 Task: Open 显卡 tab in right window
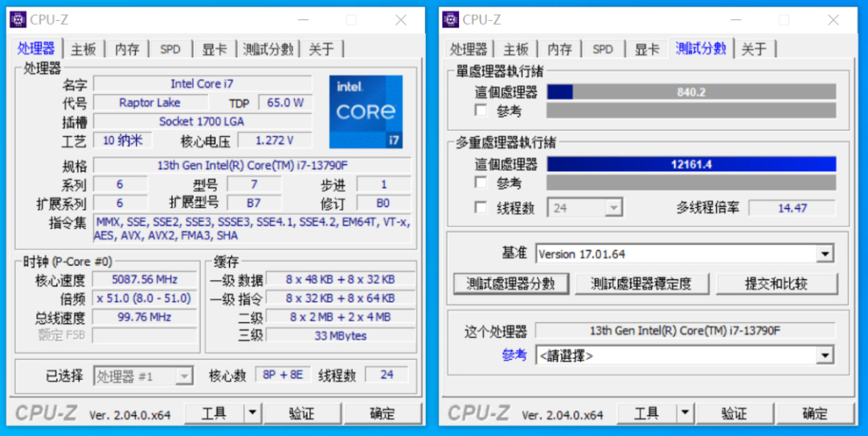pyautogui.click(x=647, y=49)
